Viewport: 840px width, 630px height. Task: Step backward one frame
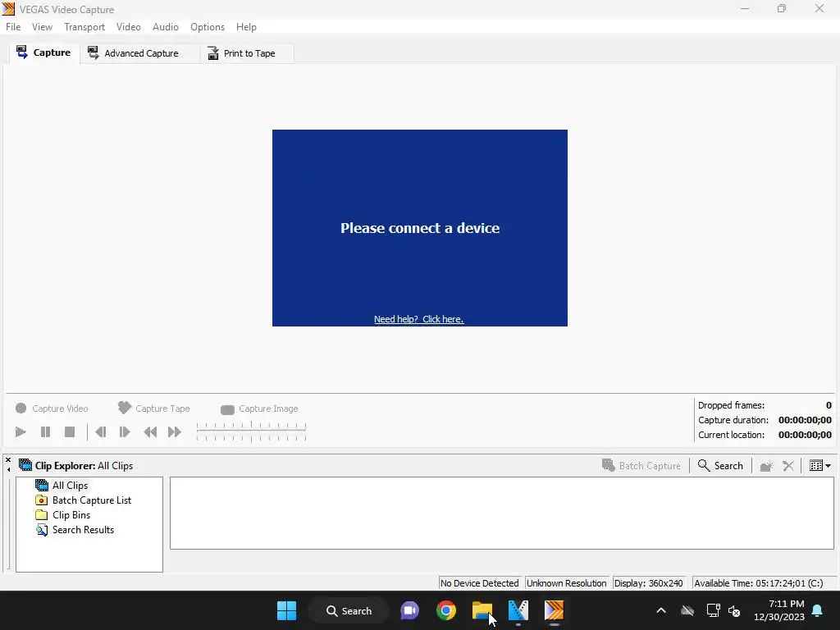pyautogui.click(x=100, y=431)
